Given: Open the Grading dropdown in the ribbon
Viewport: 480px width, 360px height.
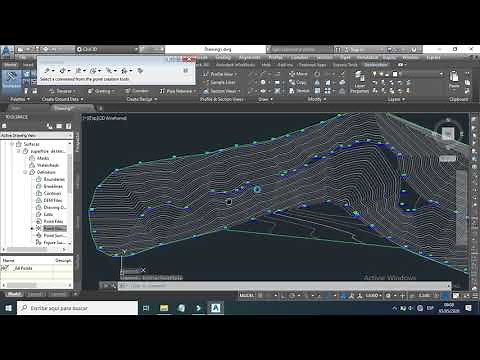Looking at the screenshot, I should click(101, 91).
